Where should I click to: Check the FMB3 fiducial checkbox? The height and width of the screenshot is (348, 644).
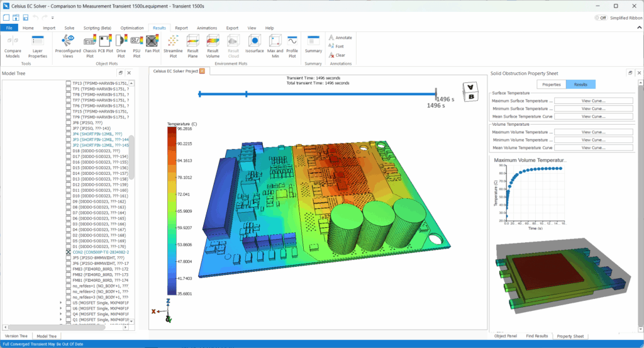(69, 269)
